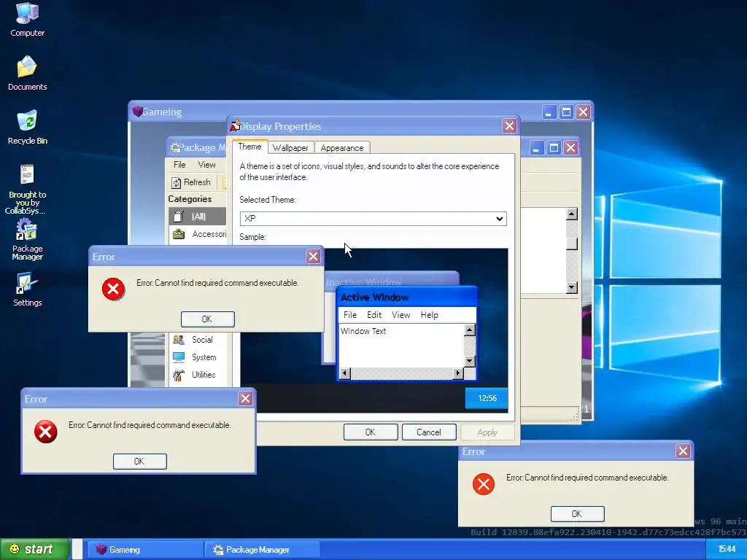Image resolution: width=747 pixels, height=560 pixels.
Task: Click the scroll down arrow in Package Manager list
Action: (572, 287)
